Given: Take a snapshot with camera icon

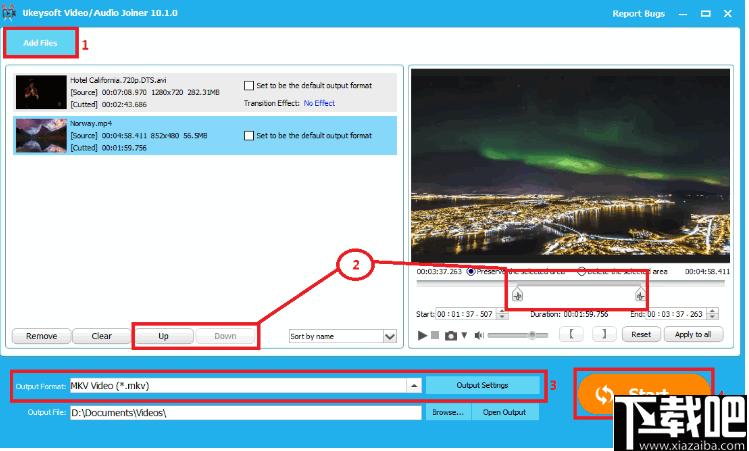Looking at the screenshot, I should [x=450, y=336].
